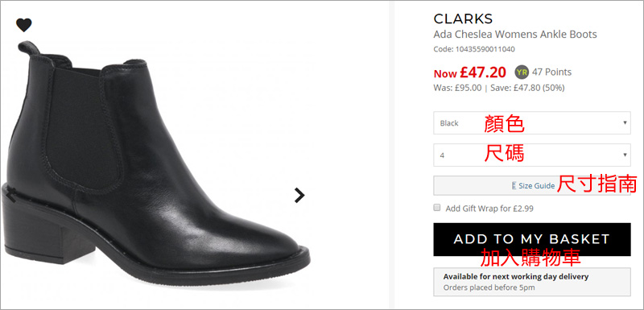
Task: Click the product code number
Action: tap(485, 49)
